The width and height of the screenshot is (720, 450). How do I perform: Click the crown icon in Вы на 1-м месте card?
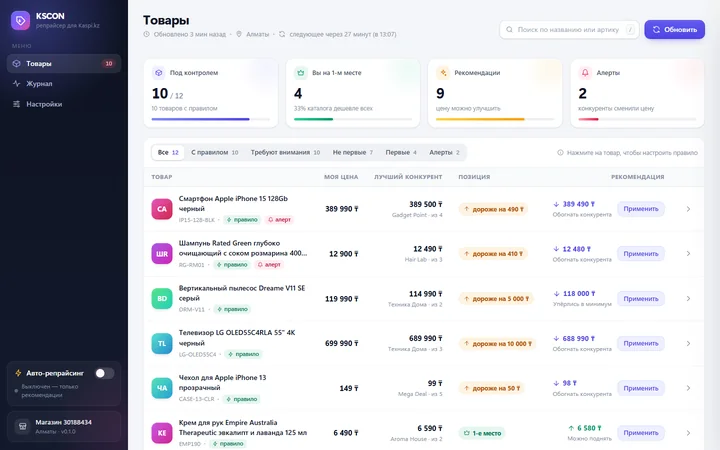[x=300, y=73]
